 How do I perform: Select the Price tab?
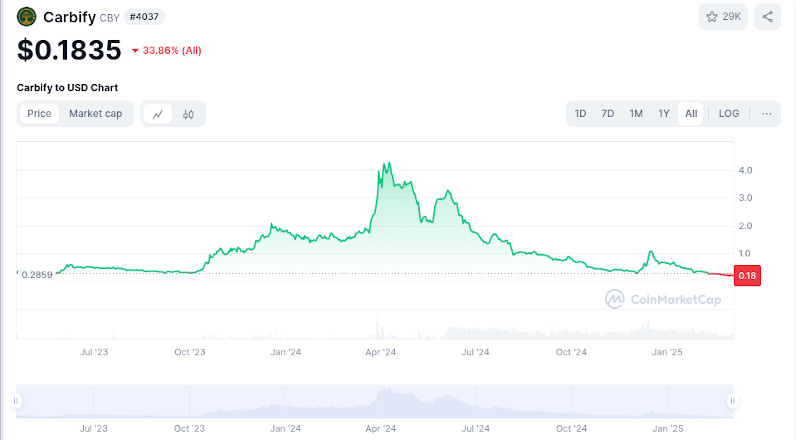coord(39,113)
